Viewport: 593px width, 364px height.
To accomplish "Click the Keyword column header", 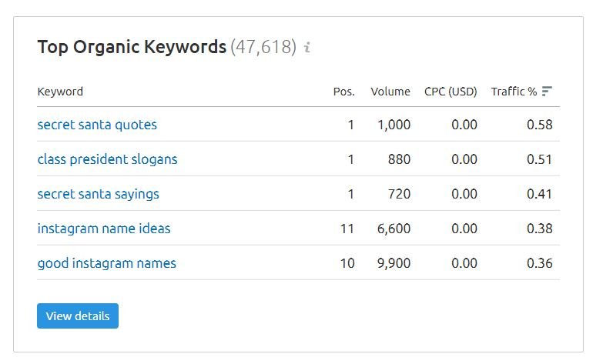I will click(x=60, y=92).
